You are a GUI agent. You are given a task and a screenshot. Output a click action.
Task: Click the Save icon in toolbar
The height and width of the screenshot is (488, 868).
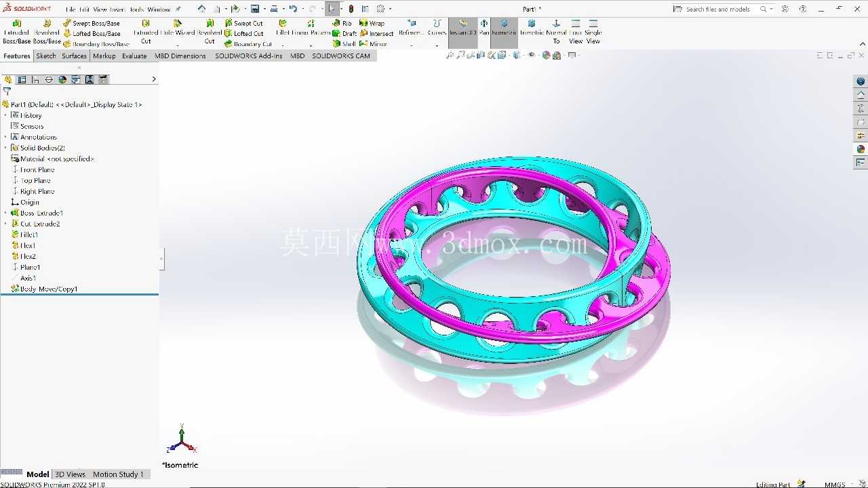[255, 9]
